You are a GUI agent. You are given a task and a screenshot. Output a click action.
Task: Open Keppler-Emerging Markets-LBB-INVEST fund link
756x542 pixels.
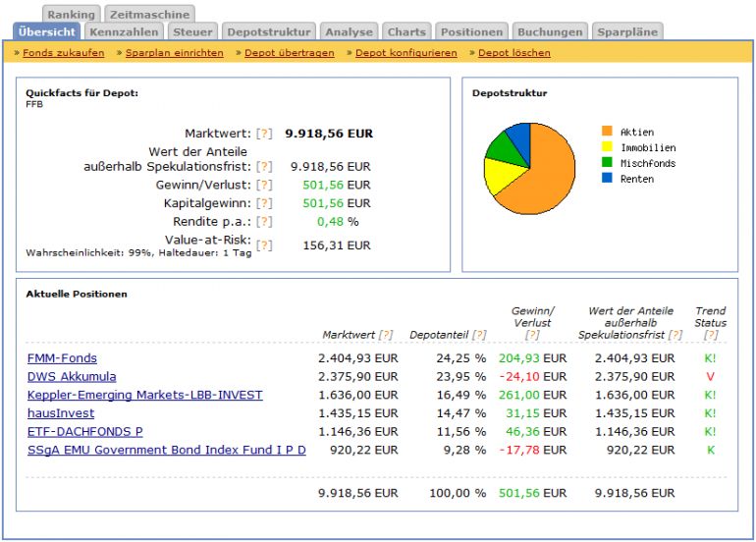click(144, 395)
